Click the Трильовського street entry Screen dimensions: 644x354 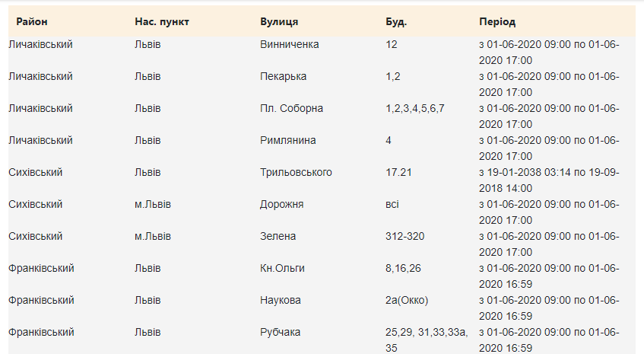[296, 173]
